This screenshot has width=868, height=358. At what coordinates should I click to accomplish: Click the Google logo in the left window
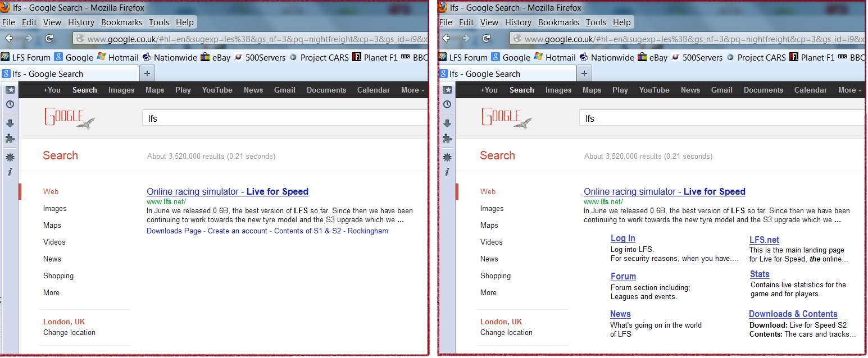pos(69,118)
